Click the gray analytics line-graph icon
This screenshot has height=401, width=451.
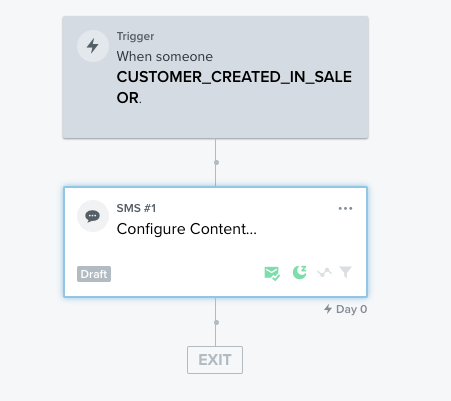[x=324, y=273]
